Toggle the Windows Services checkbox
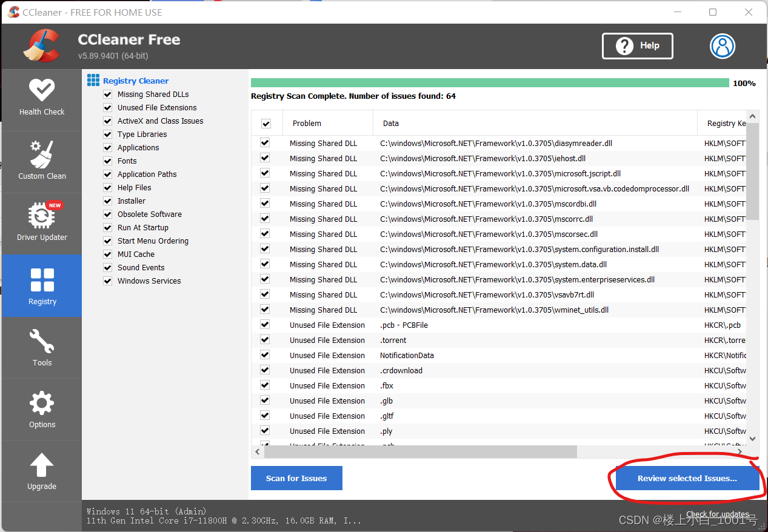Screen dimensions: 768x532 point(108,281)
